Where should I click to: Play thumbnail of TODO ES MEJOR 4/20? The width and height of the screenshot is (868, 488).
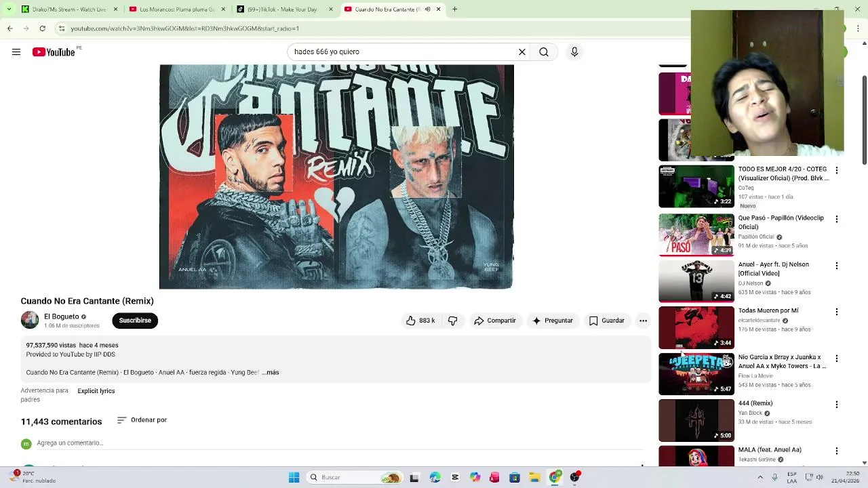tap(696, 186)
